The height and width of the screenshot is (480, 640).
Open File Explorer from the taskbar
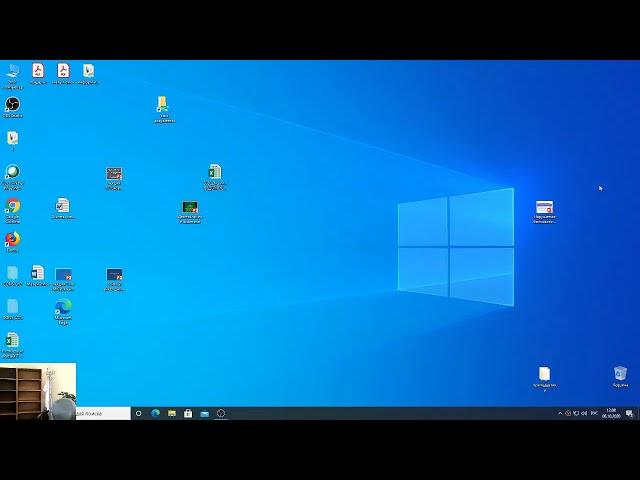point(172,413)
